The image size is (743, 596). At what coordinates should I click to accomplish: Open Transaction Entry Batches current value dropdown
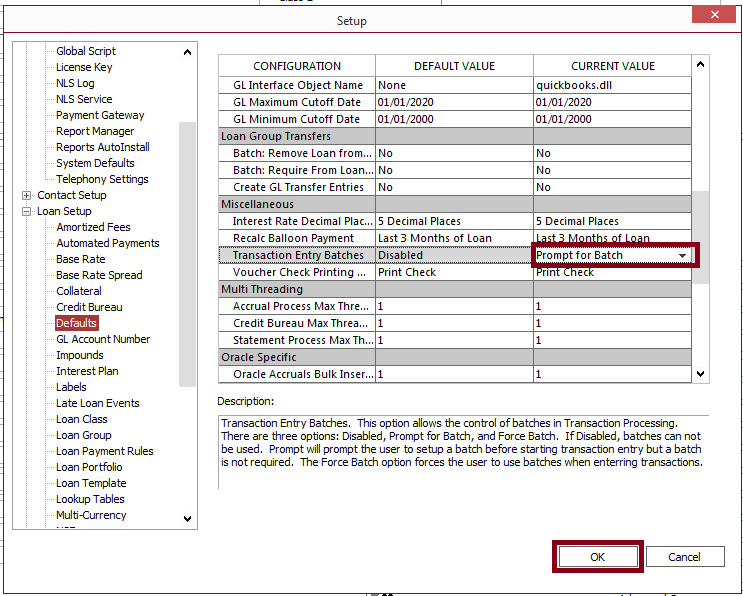click(x=682, y=255)
